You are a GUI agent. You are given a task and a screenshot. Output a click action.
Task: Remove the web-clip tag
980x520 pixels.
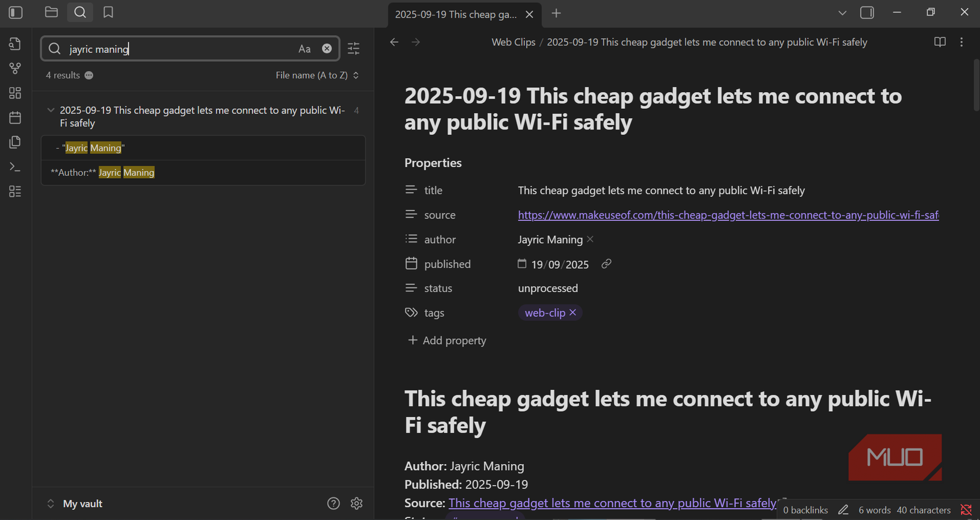(x=573, y=313)
